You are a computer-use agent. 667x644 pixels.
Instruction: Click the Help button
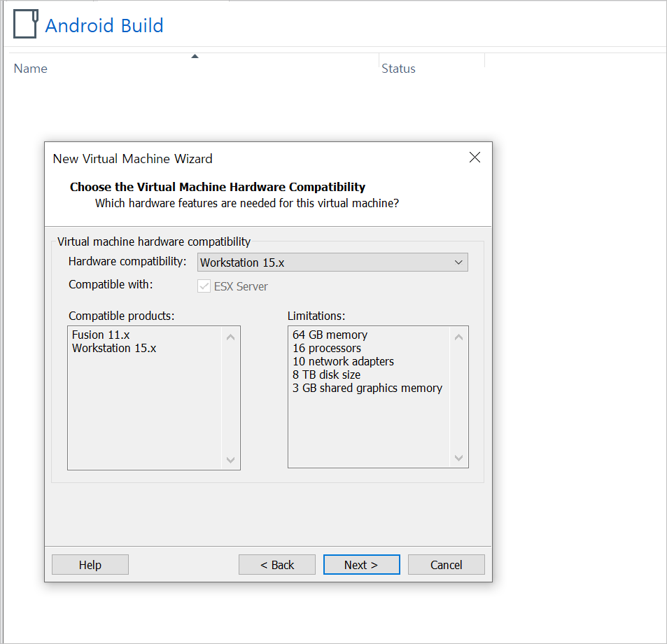pyautogui.click(x=90, y=564)
